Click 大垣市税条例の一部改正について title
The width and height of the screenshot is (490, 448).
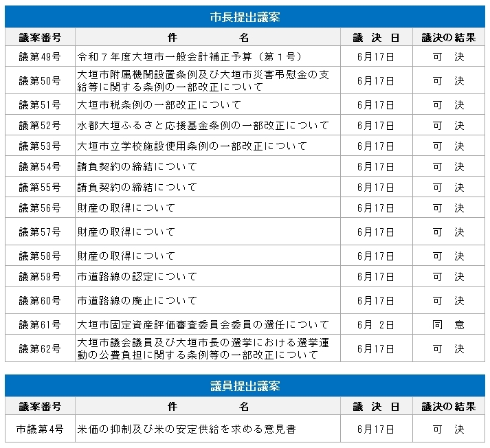(x=159, y=104)
